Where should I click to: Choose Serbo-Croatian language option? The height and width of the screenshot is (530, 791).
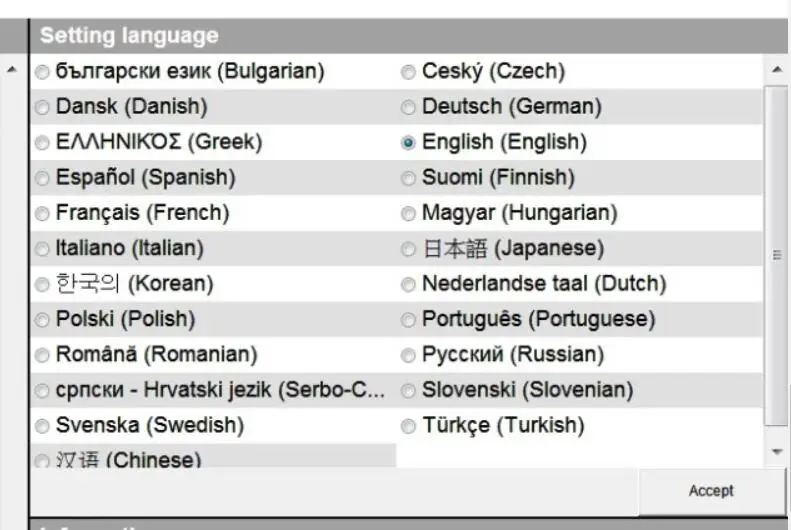42,391
